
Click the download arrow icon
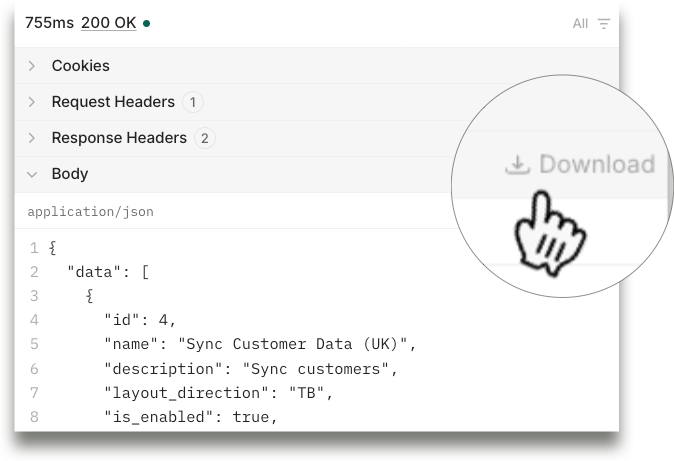[516, 165]
